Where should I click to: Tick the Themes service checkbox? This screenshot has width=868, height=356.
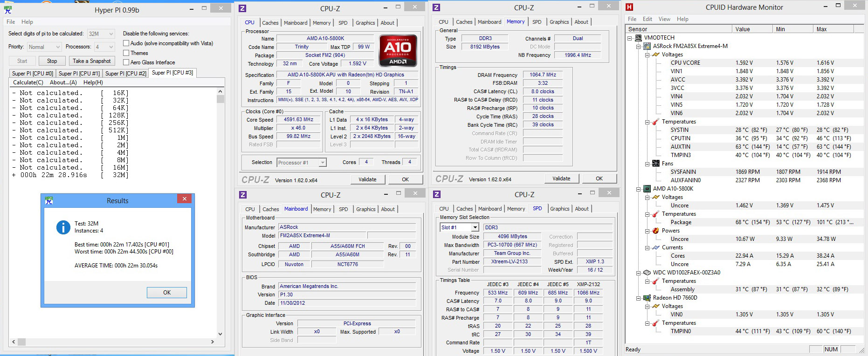click(x=126, y=53)
